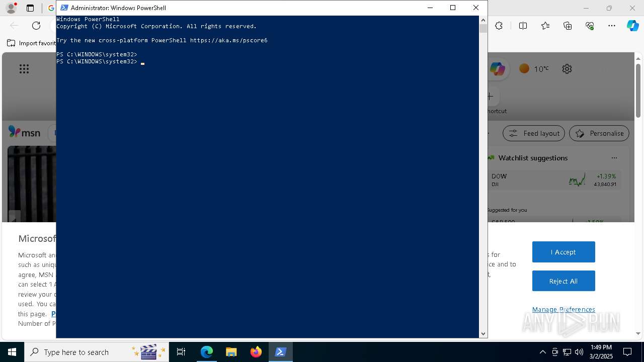
Task: Click the msn logo in Edge
Action: tap(24, 132)
